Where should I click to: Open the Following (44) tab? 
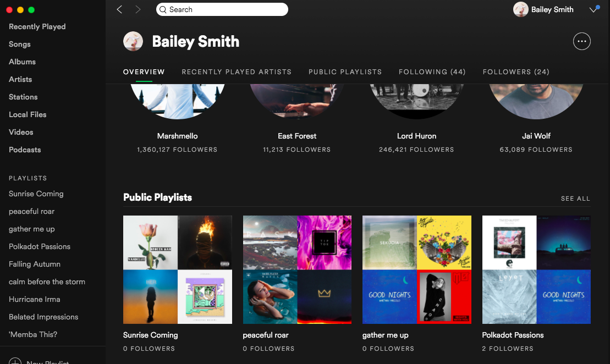point(432,72)
